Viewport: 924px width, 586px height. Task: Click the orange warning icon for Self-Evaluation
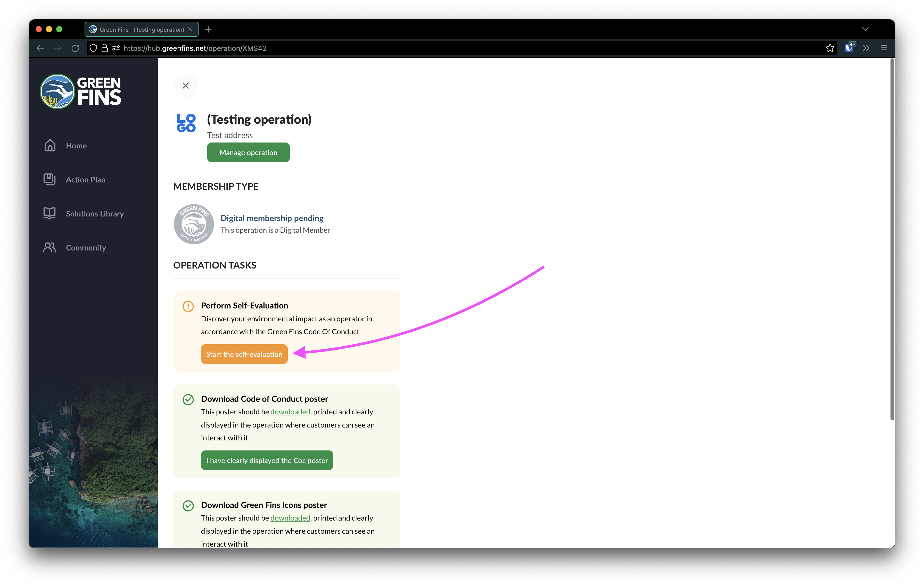(188, 306)
